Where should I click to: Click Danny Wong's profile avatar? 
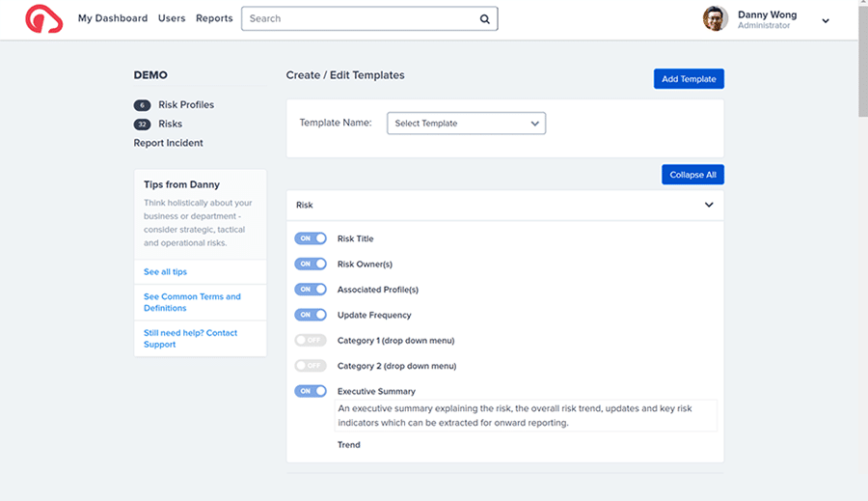pyautogui.click(x=716, y=19)
